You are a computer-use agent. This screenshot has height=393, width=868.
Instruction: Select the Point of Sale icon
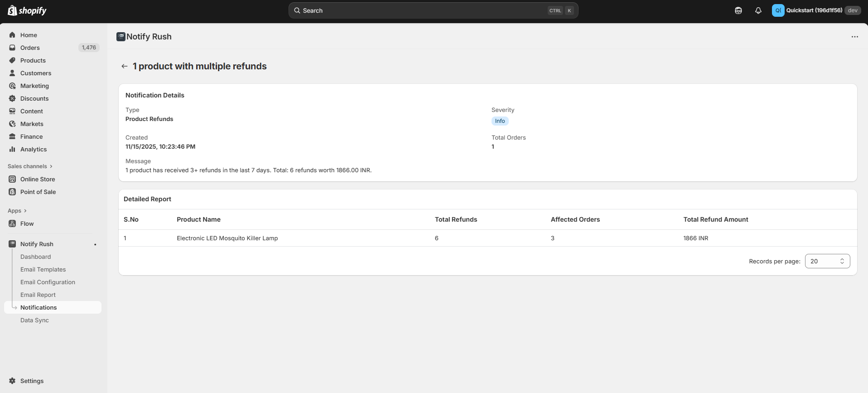click(13, 192)
